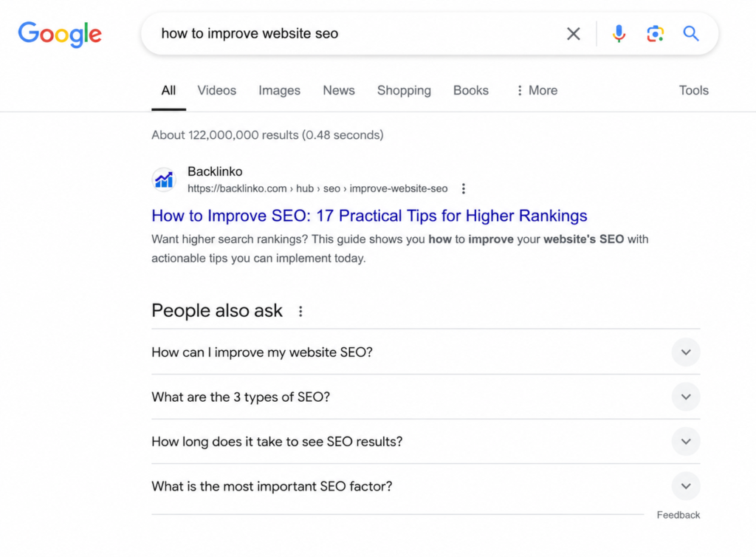Viewport: 756px width, 557px height.
Task: Open the three-dot menu beside the Backlinko URL
Action: coord(464,188)
